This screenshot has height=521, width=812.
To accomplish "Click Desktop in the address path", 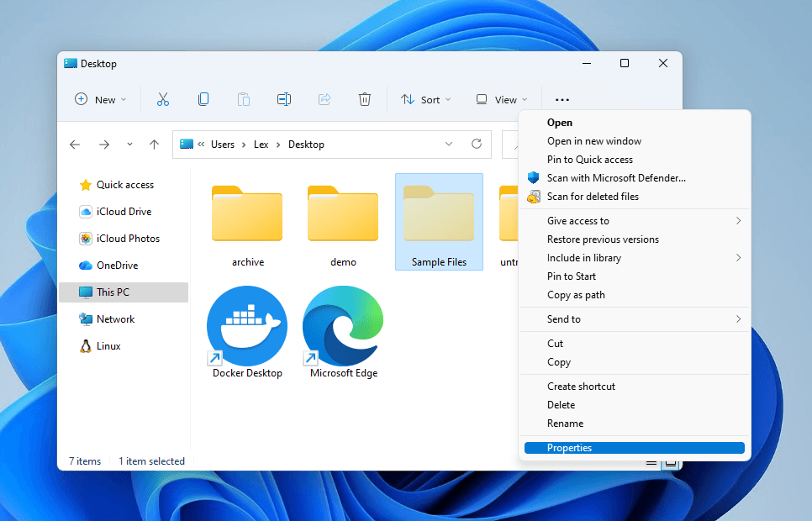I will pos(306,145).
